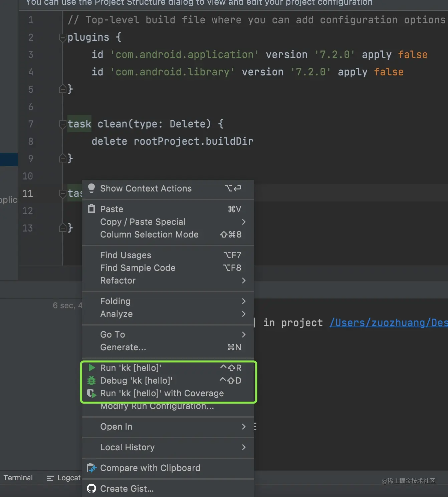The width and height of the screenshot is (448, 497).
Task: Click the GitHub Create Gist icon
Action: click(x=91, y=489)
